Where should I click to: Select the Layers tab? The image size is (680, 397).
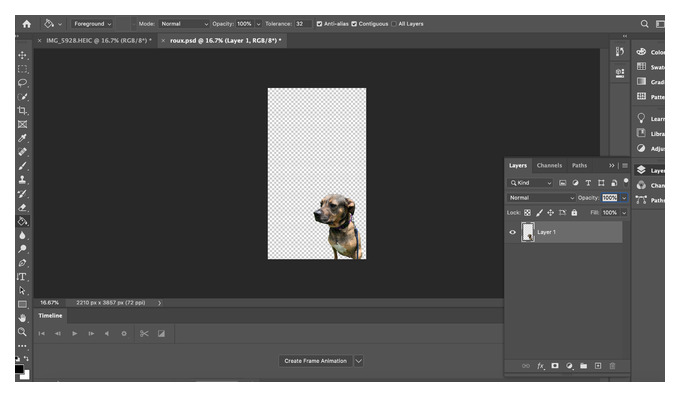518,165
